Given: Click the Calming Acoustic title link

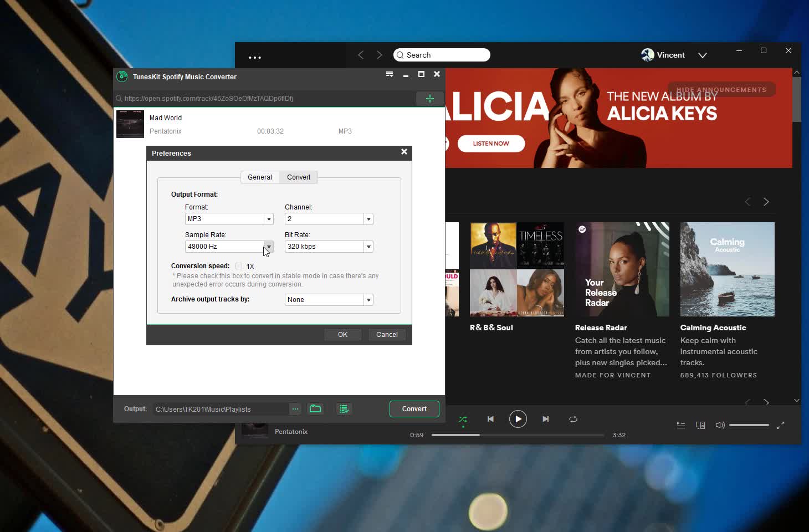Looking at the screenshot, I should coord(713,328).
